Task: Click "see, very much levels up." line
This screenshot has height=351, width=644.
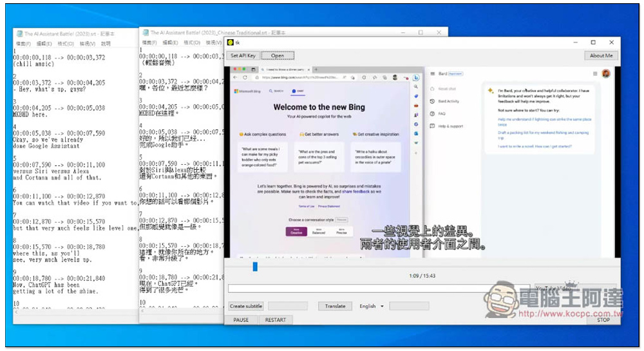Action: (x=52, y=260)
